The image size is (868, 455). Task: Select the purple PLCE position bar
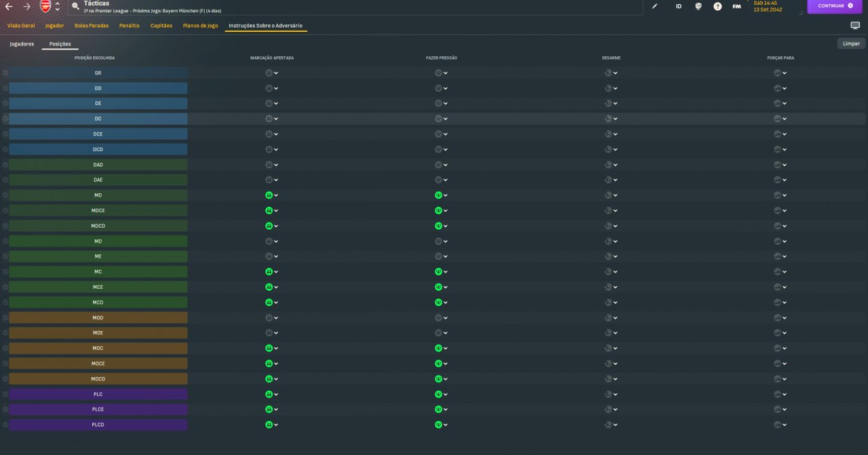98,410
